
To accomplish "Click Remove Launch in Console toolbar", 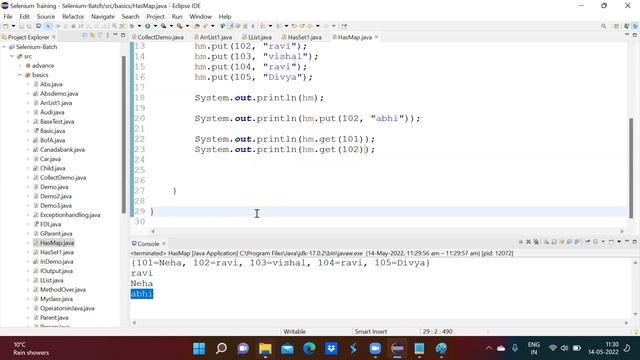I will tap(528, 242).
